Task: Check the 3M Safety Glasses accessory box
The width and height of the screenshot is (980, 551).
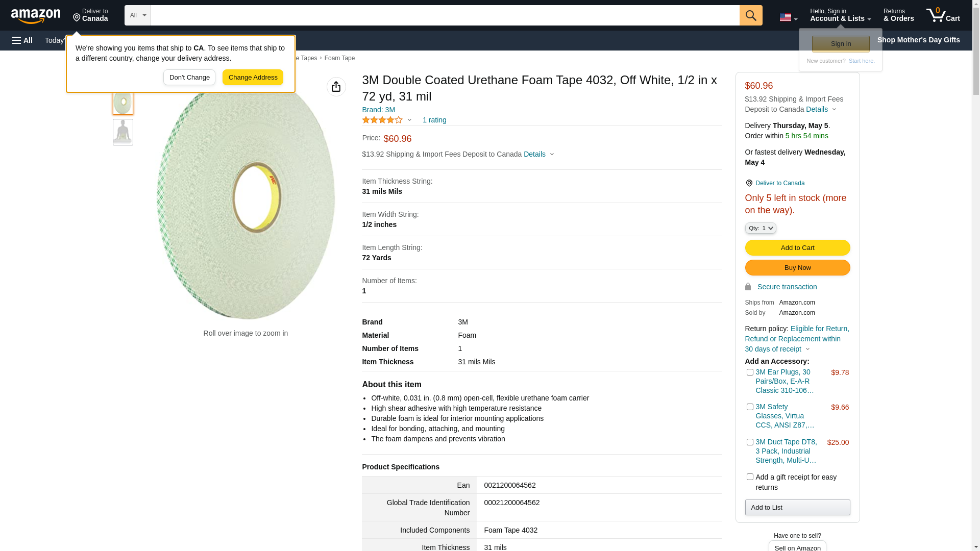Action: pos(749,407)
